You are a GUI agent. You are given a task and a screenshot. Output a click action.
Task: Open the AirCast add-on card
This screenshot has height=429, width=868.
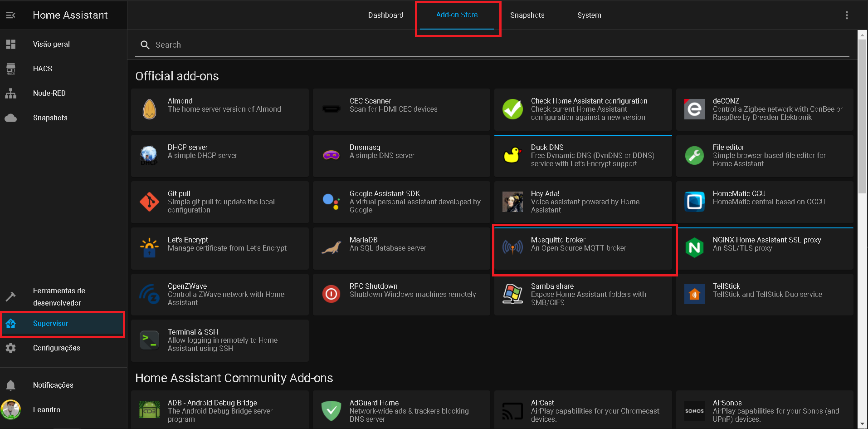tap(583, 409)
